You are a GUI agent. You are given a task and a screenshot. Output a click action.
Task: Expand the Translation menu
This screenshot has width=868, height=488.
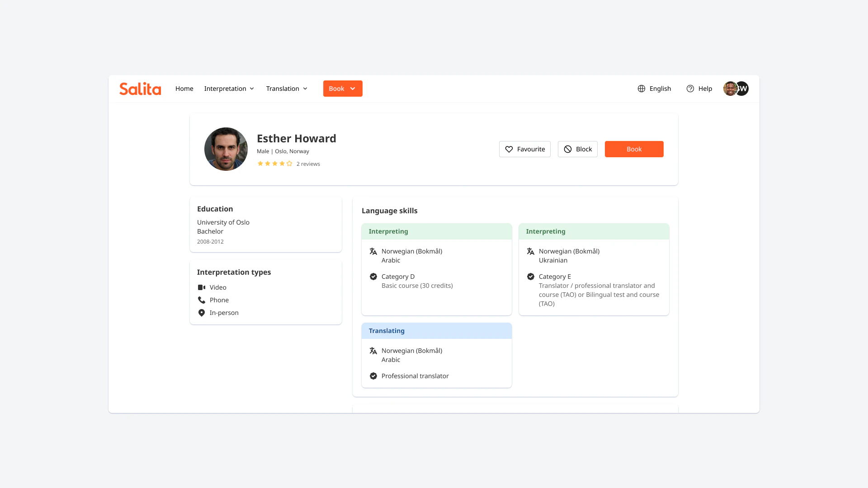click(x=287, y=89)
